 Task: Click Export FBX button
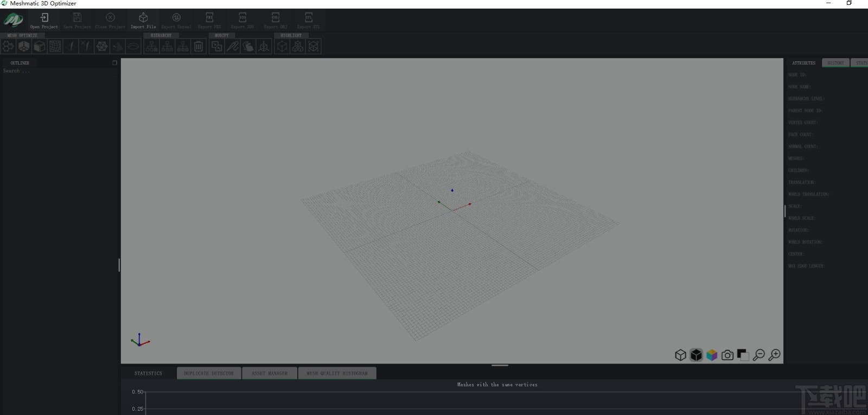pos(209,21)
